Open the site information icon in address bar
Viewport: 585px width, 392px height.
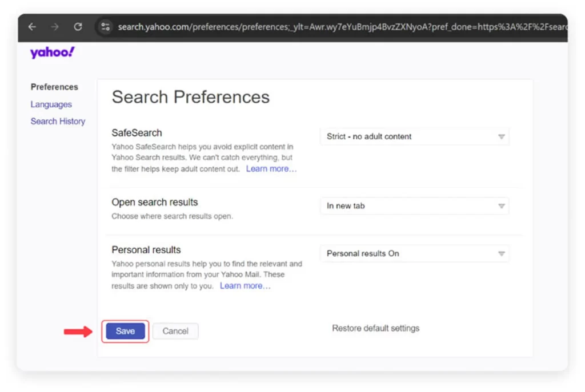pos(105,27)
